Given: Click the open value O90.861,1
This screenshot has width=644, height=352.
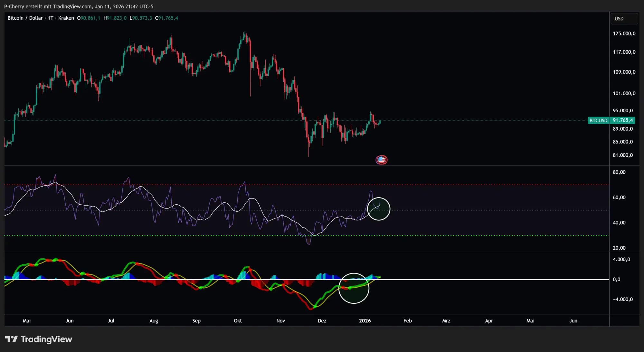Looking at the screenshot, I should (x=89, y=18).
